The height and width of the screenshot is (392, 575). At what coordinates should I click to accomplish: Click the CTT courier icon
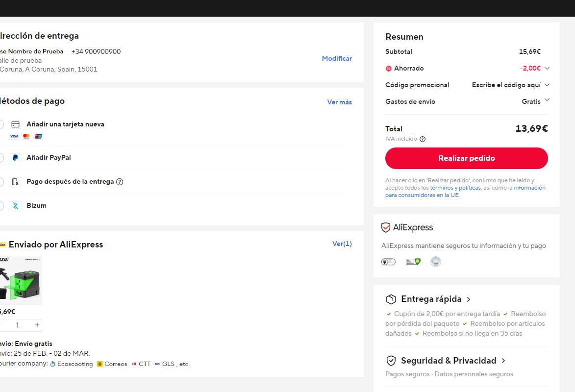click(134, 364)
